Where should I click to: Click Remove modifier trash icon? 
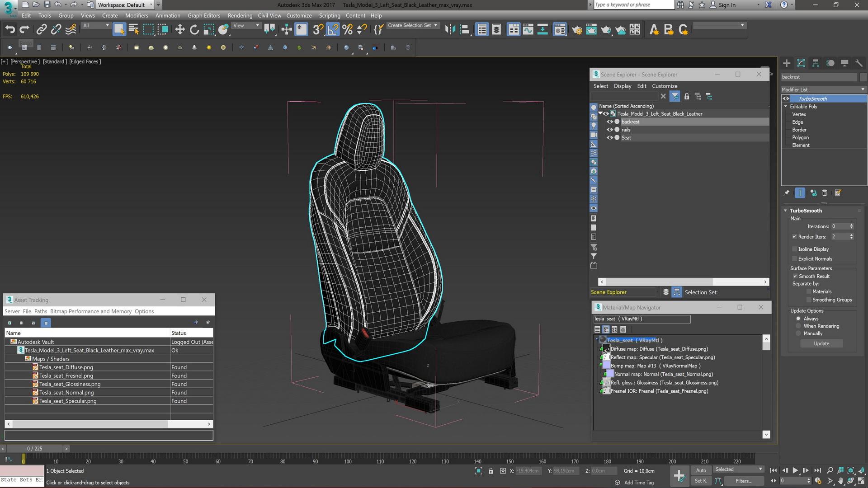point(825,193)
